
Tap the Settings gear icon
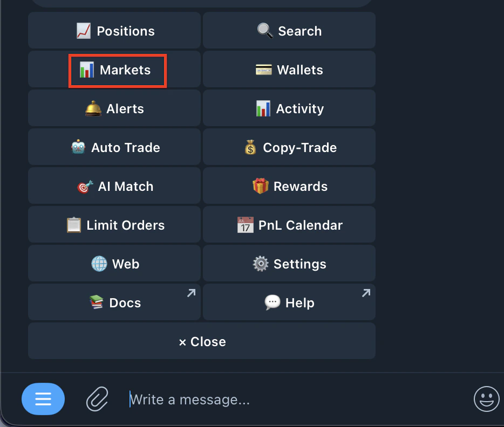coord(260,264)
